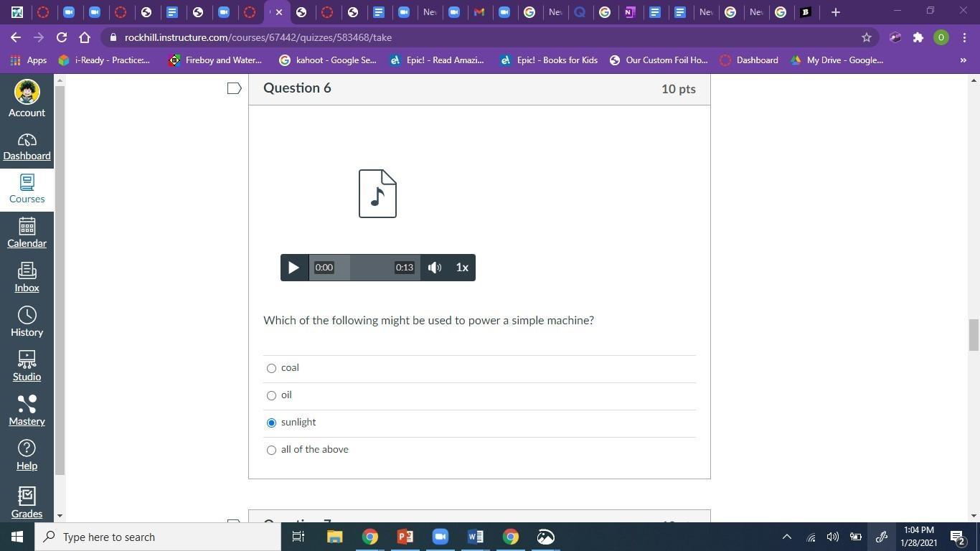
Task: Close the active quiz browser tab
Action: [279, 12]
